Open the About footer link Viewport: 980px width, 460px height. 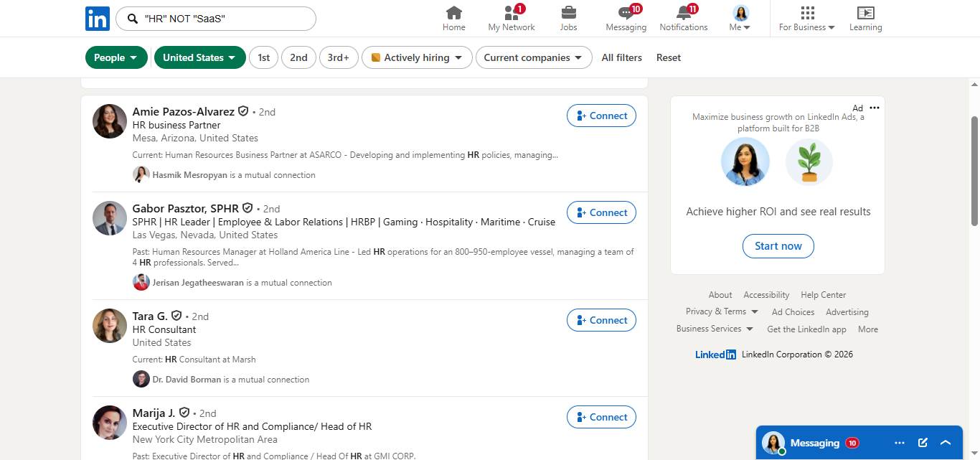tap(720, 295)
